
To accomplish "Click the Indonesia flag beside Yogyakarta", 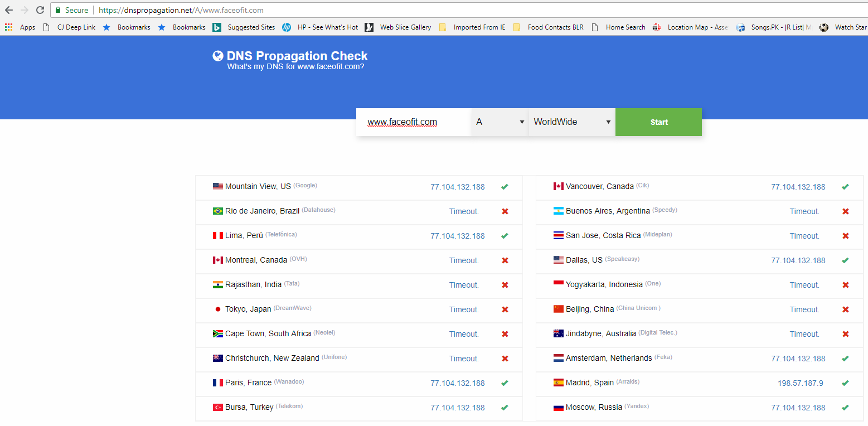I will pyautogui.click(x=559, y=284).
